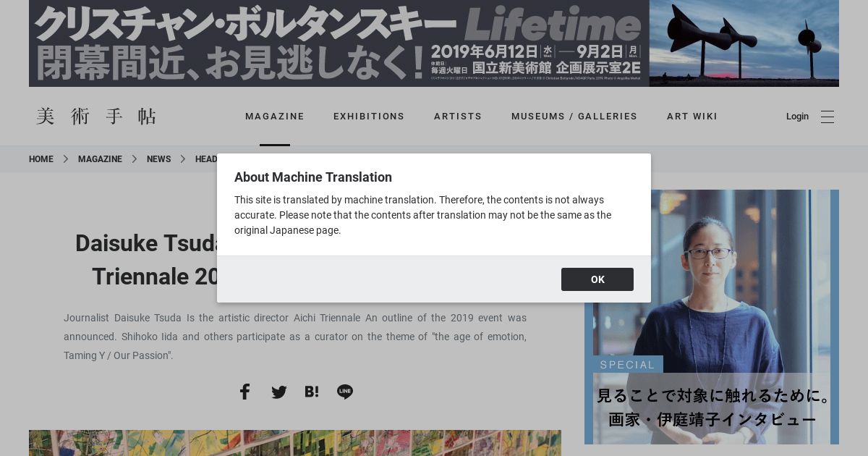Select MUSEUMS / GALLERIES in the nav
The image size is (868, 456).
point(574,117)
